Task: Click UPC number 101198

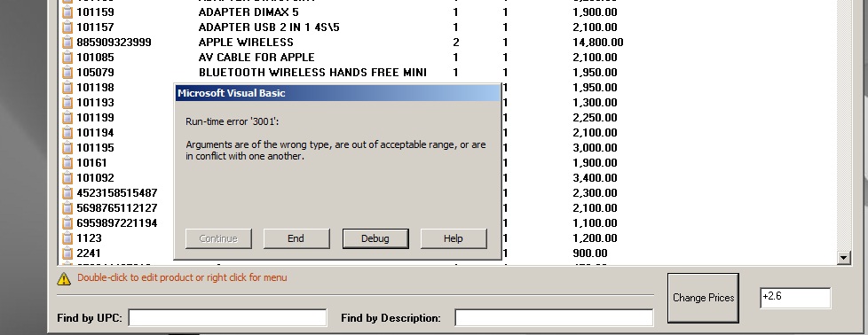Action: coord(95,88)
